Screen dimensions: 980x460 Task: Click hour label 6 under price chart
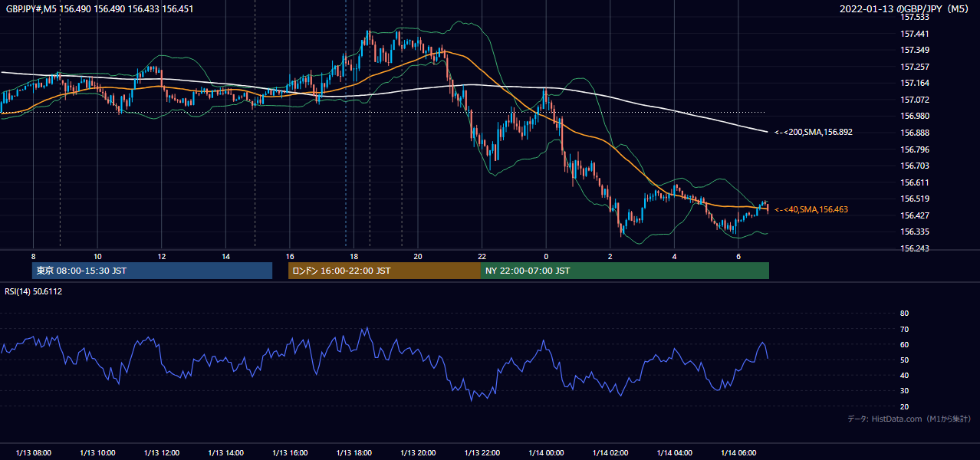pyautogui.click(x=738, y=256)
